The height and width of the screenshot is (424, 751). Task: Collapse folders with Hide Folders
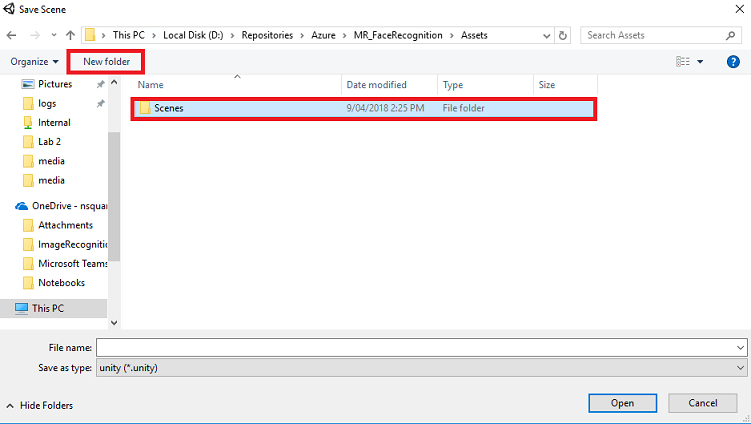pyautogui.click(x=40, y=405)
